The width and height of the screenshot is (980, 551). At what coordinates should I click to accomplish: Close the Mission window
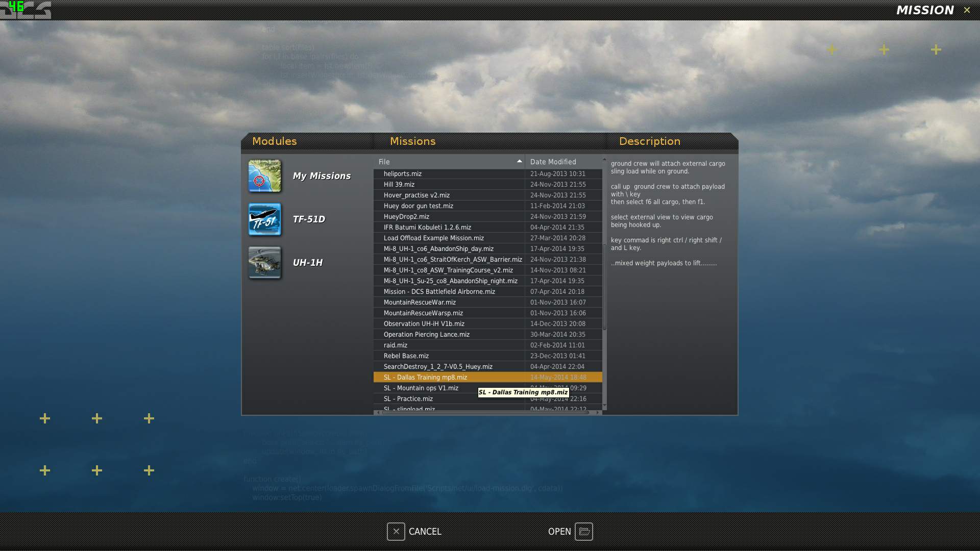coord(967,10)
